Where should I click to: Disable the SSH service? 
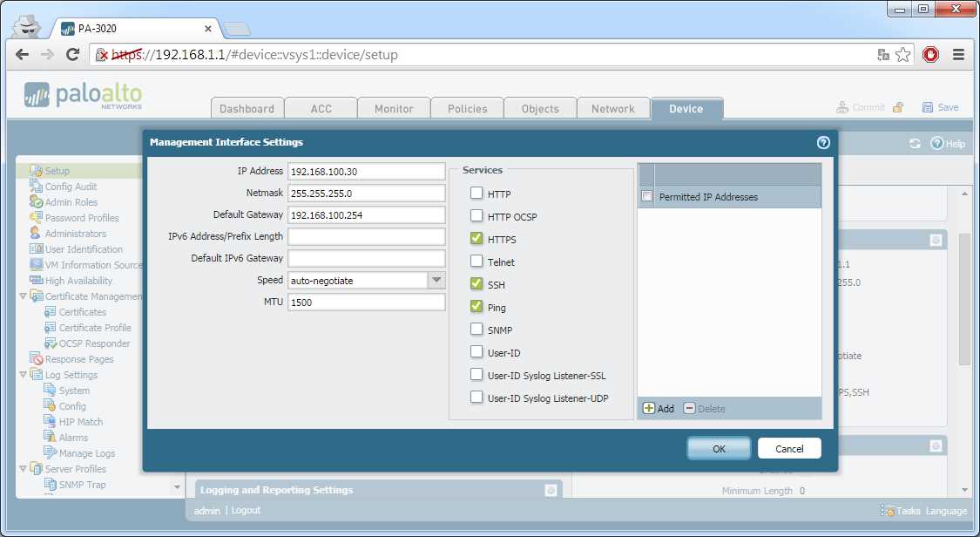pyautogui.click(x=476, y=284)
